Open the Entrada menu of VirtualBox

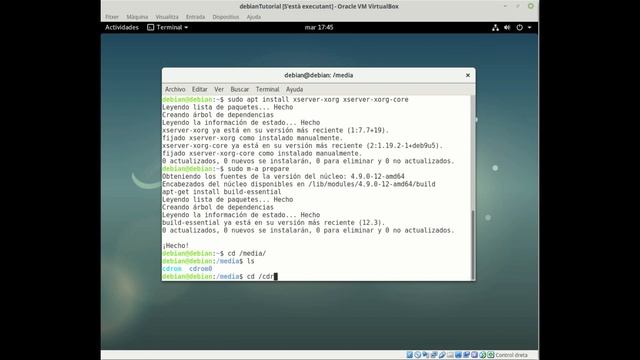pyautogui.click(x=195, y=17)
